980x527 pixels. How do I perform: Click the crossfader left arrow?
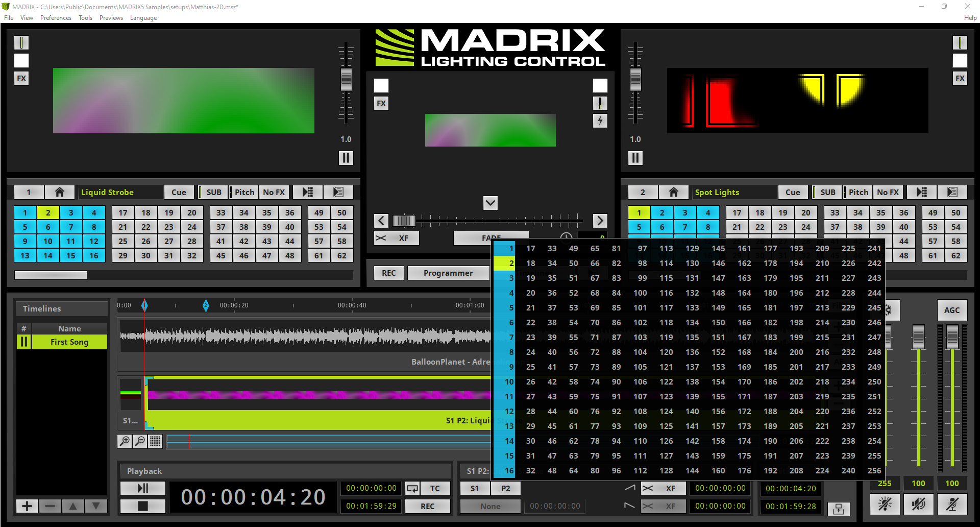381,221
